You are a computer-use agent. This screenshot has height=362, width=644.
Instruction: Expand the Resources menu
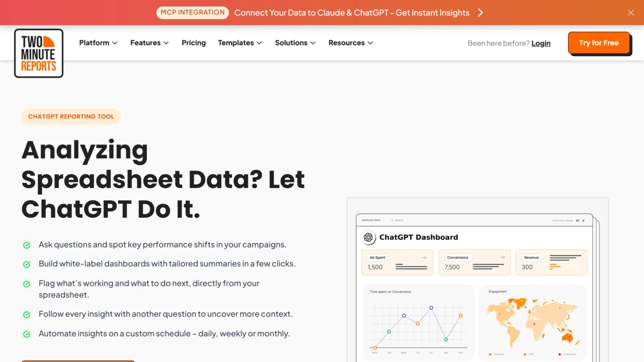coord(351,43)
